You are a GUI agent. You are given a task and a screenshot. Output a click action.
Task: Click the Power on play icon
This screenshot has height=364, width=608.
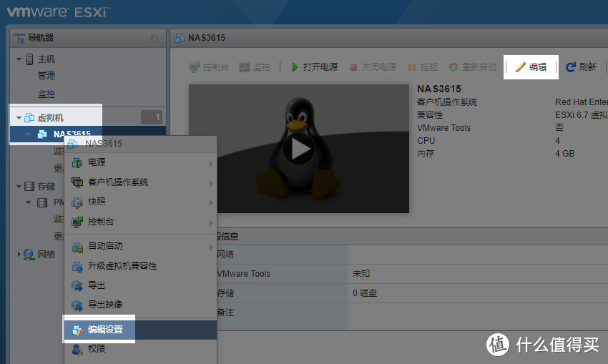pyautogui.click(x=294, y=67)
